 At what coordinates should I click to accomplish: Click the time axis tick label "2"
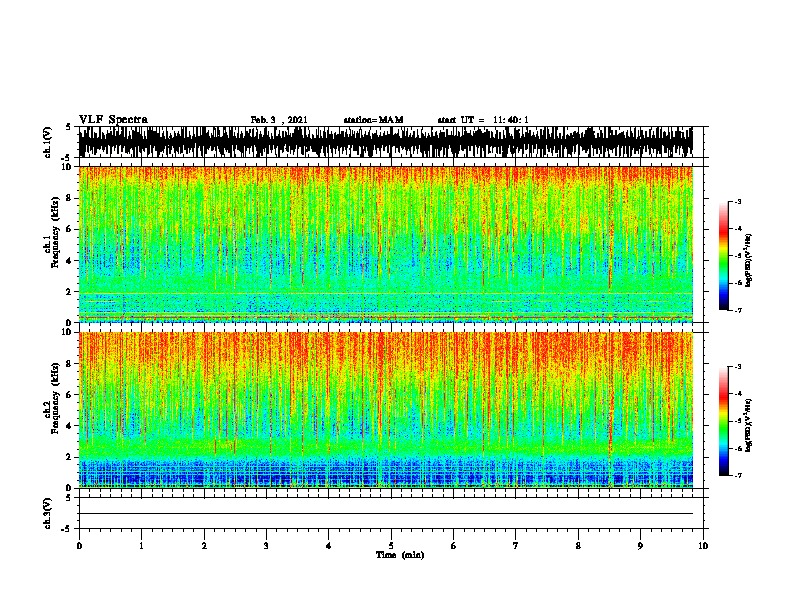tap(204, 545)
